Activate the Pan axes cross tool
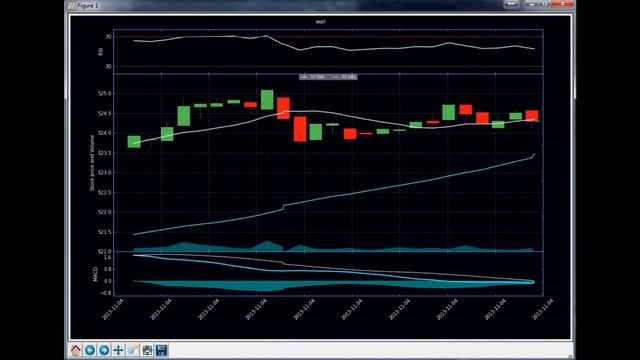Screen dimensions: 640x360 (118, 350)
